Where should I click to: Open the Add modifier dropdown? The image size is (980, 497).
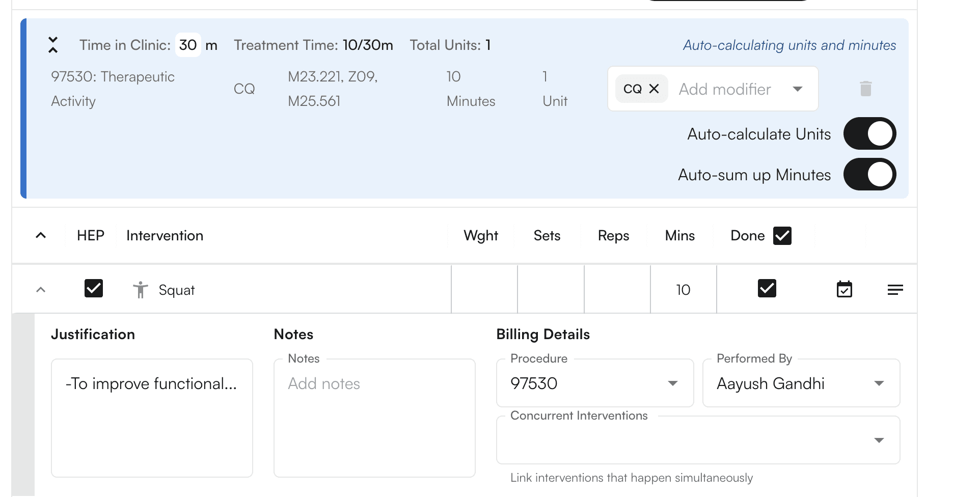tap(797, 89)
